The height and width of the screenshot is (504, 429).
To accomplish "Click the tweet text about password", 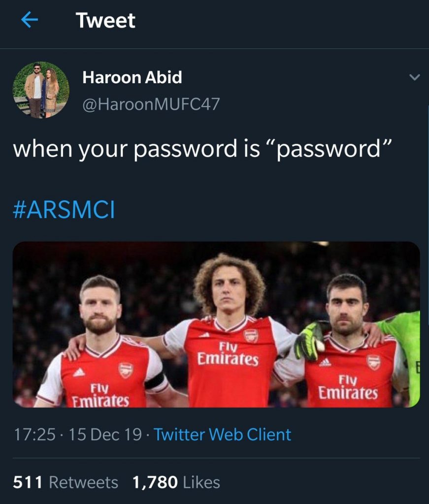I will [x=202, y=149].
